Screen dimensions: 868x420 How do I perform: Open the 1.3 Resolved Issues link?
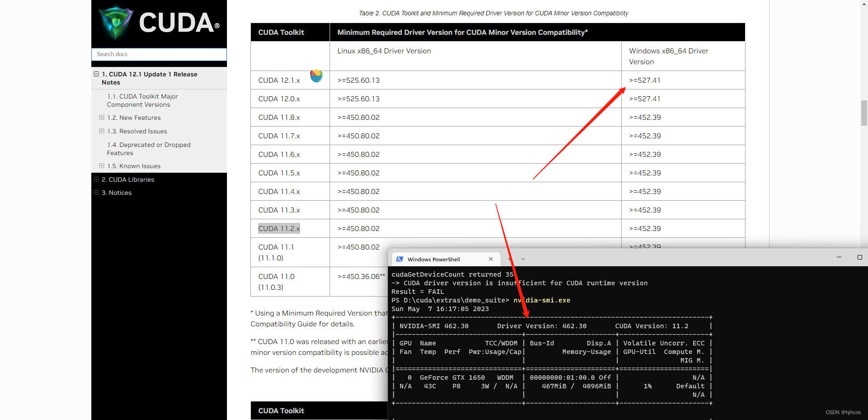click(x=137, y=131)
